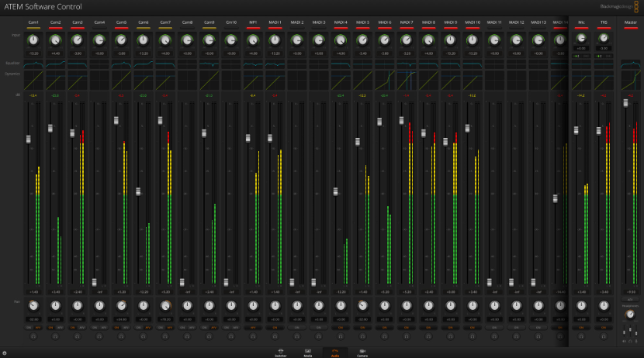Viewport: 644px width, 358px height.
Task: Open settings gear at bottom left
Action: click(5, 353)
